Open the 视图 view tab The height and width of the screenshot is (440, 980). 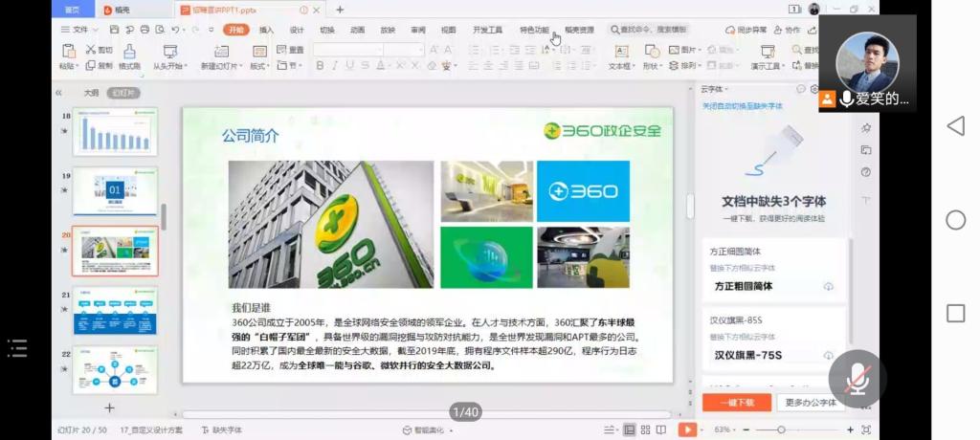click(x=449, y=30)
